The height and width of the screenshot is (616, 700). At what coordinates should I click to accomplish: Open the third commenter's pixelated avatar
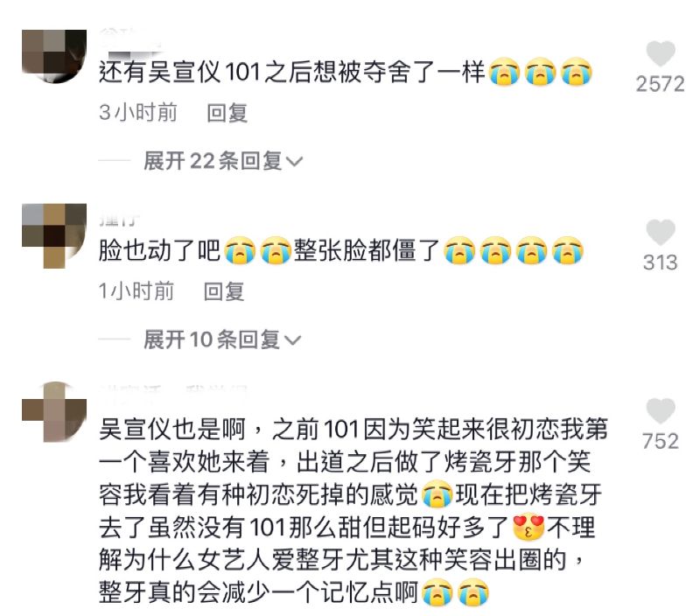pyautogui.click(x=54, y=412)
